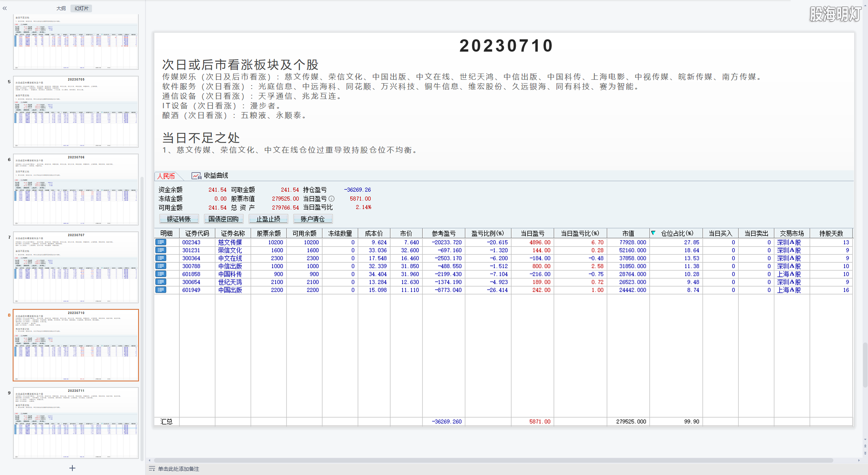Click the plus icon to add a slide
This screenshot has width=868, height=475.
point(72,468)
